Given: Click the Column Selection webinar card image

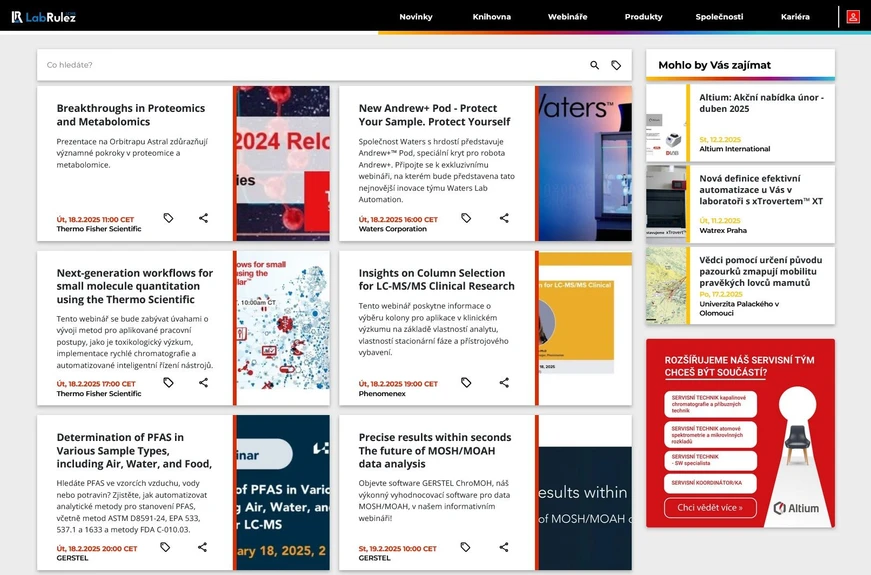Looking at the screenshot, I should (585, 328).
